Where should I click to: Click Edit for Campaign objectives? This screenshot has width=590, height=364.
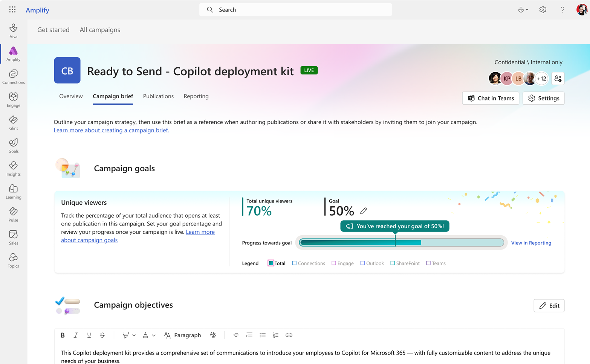pyautogui.click(x=549, y=306)
